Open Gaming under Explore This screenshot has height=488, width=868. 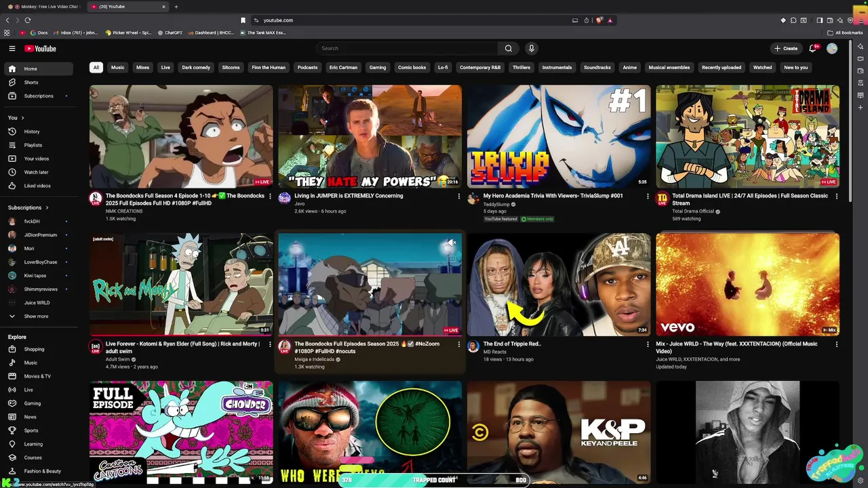click(39, 403)
